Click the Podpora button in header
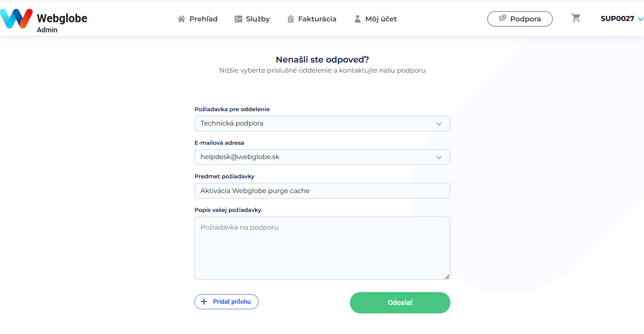Screen dimensions: 644x334 pyautogui.click(x=520, y=19)
